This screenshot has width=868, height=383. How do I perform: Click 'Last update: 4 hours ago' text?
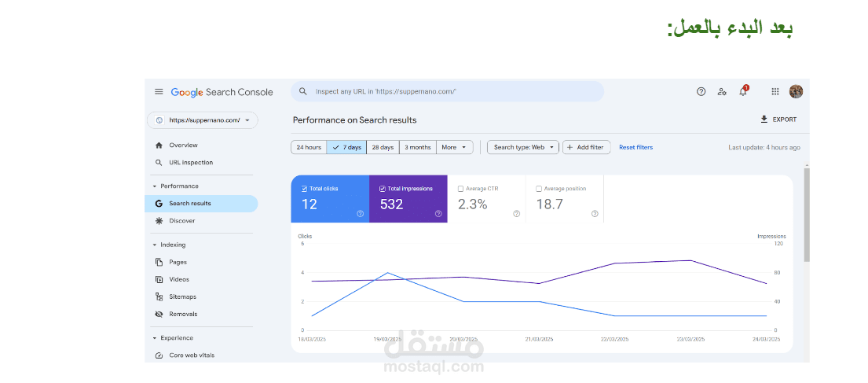point(764,147)
